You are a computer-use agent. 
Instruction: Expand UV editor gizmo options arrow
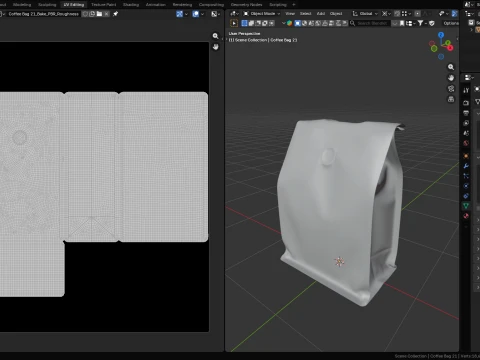click(x=186, y=14)
